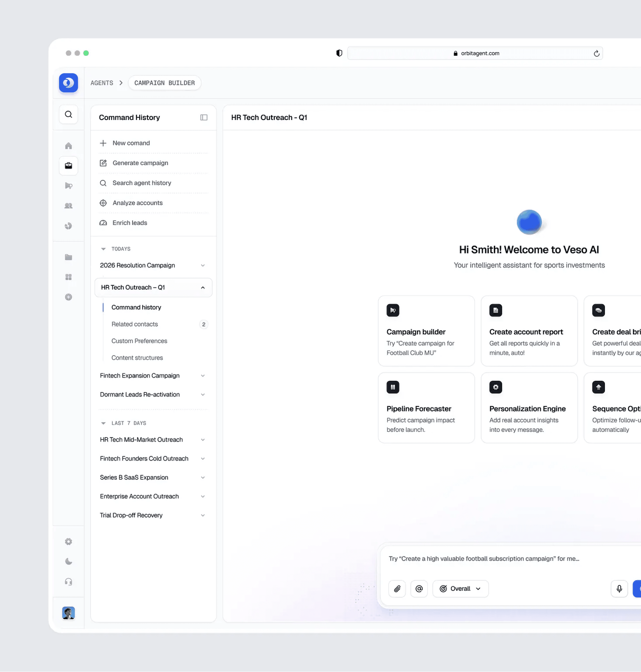Activate the microphone voice input toggle
The height and width of the screenshot is (672, 641).
(619, 589)
